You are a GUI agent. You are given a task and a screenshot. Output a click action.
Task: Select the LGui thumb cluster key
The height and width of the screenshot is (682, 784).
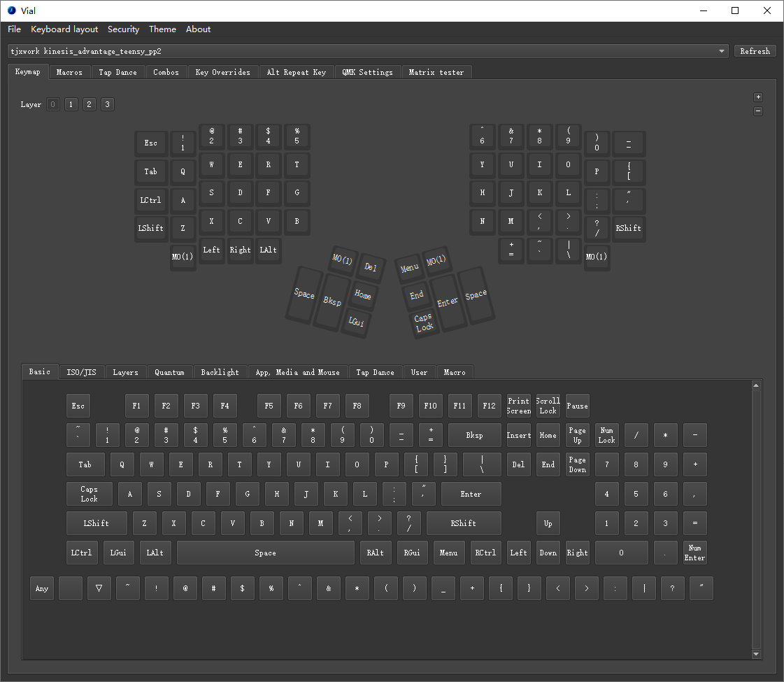[x=356, y=321]
